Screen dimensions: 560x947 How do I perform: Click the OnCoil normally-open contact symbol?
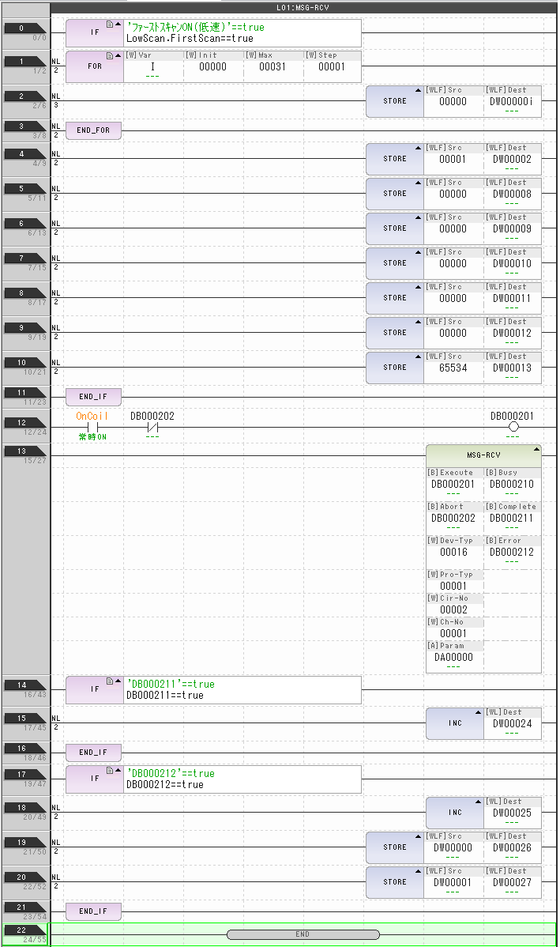pos(92,427)
